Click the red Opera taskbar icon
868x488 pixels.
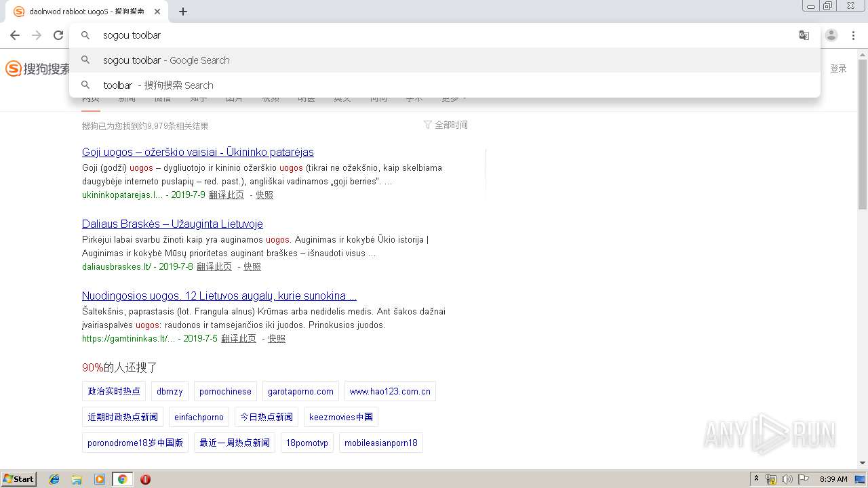pyautogui.click(x=145, y=479)
